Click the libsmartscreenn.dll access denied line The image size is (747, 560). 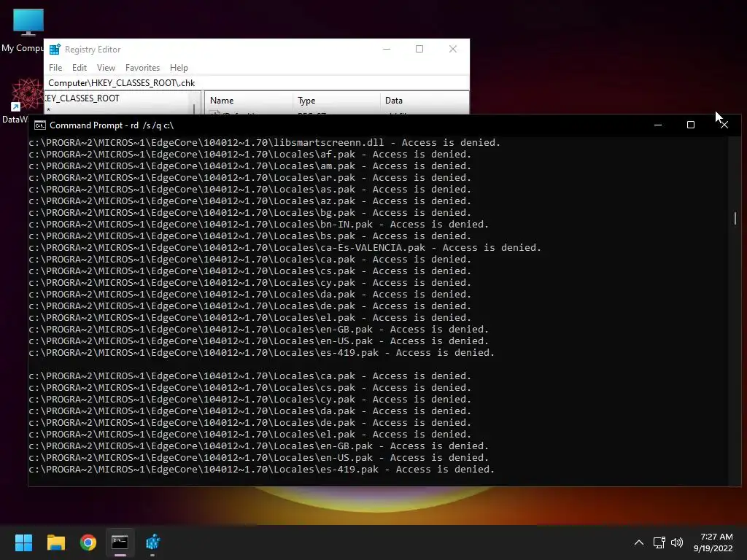pos(264,142)
